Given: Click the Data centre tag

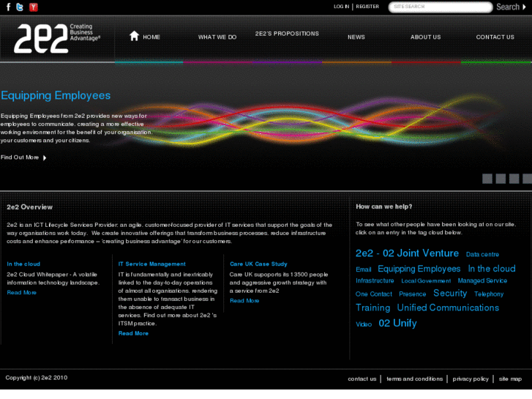Looking at the screenshot, I should pos(482,254).
